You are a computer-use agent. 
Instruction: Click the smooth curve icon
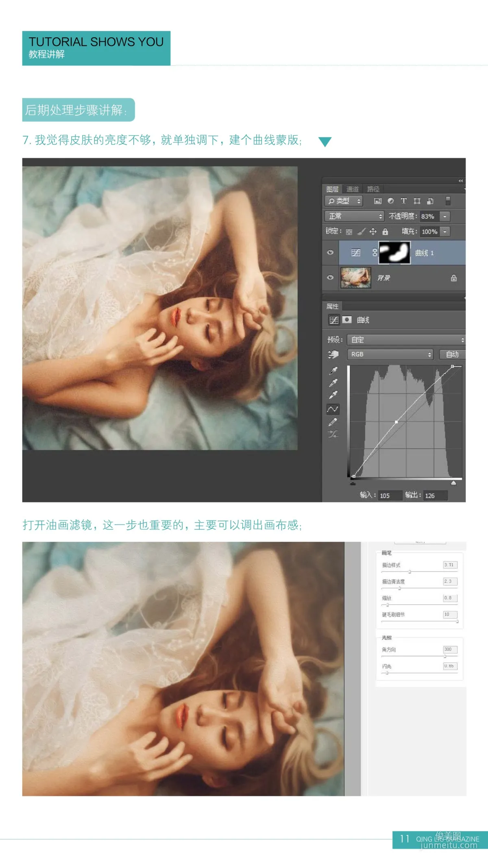coord(333,434)
